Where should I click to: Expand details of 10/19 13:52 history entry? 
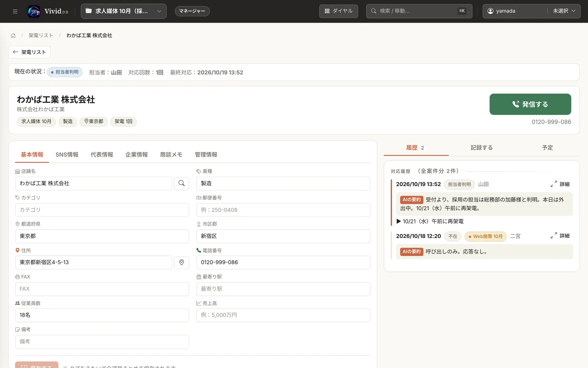560,184
